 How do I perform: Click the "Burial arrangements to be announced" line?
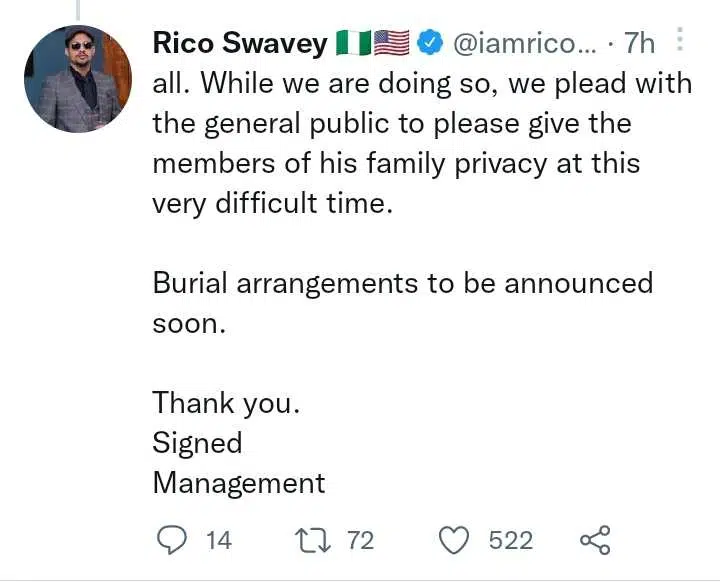402,283
